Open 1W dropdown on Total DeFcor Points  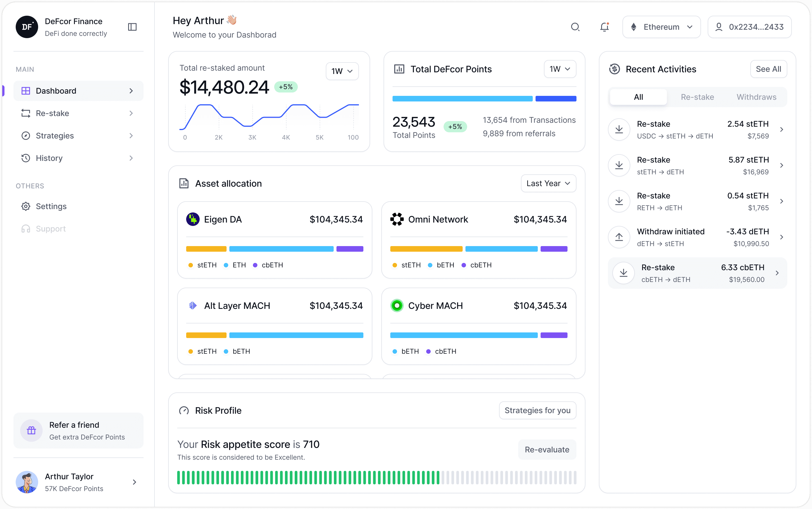tap(560, 69)
